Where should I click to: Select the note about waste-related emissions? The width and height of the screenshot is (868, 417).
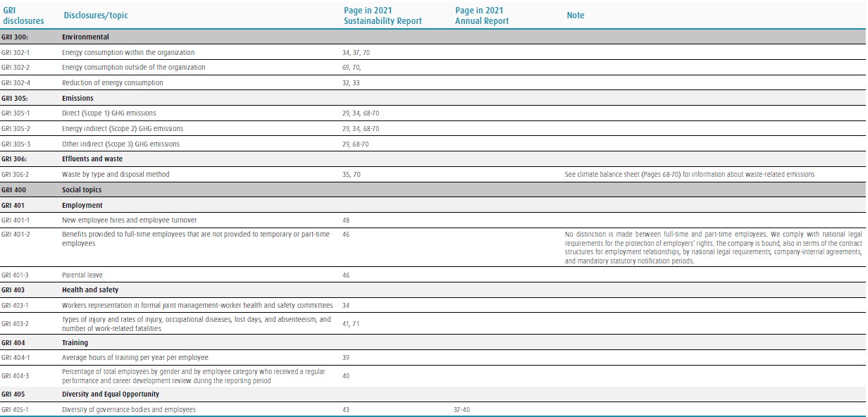[x=690, y=175]
